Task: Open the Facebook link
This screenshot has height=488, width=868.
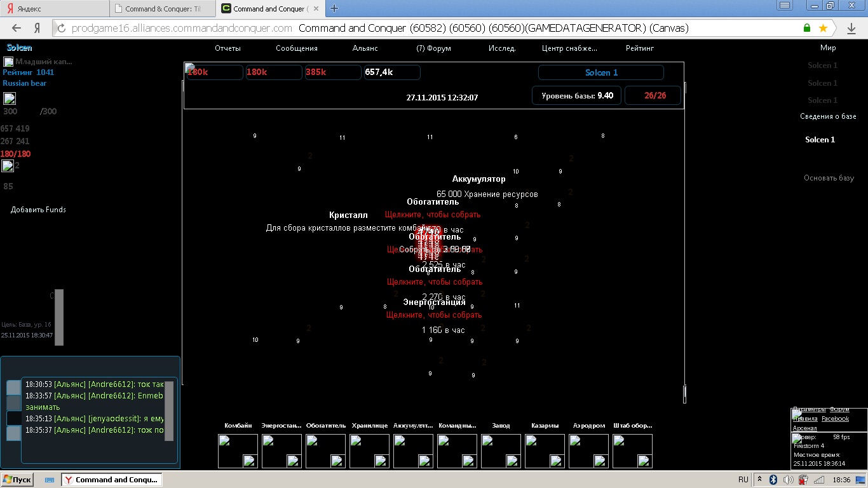Action: tap(835, 419)
